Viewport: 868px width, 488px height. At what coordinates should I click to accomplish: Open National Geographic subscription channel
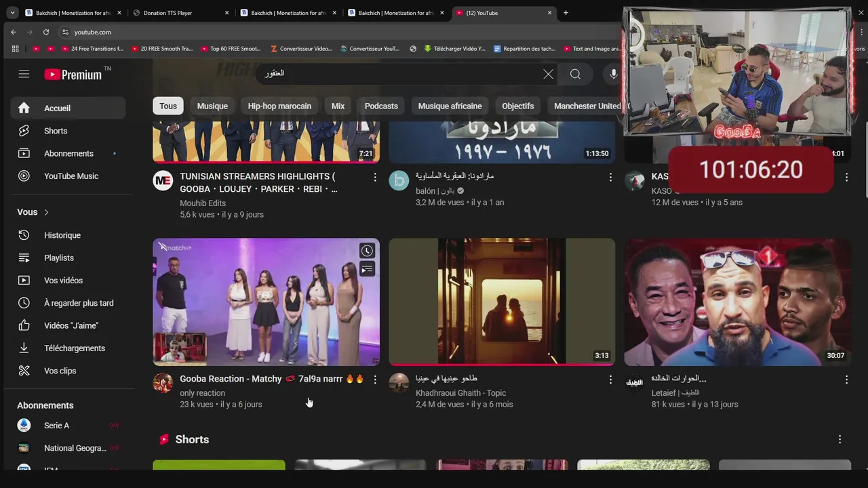[x=68, y=448]
